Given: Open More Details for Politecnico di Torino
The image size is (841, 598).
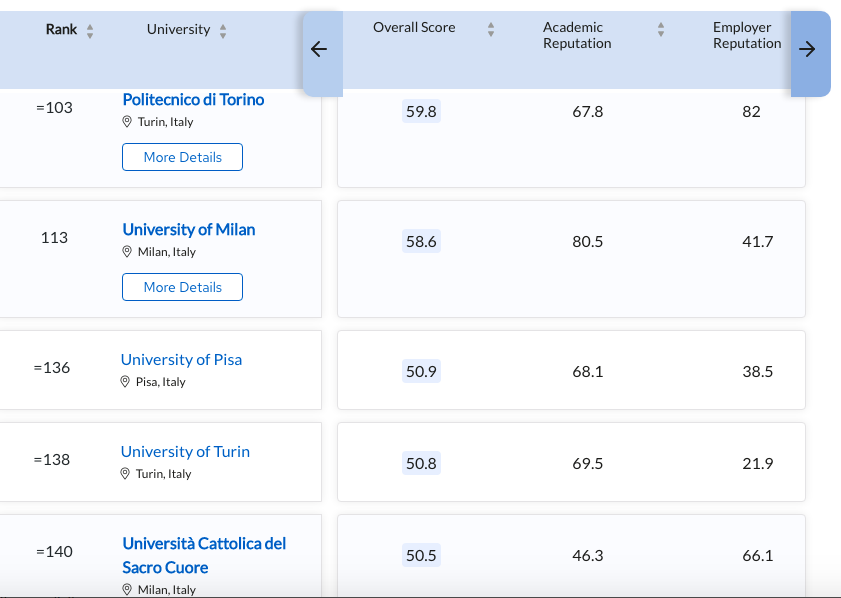Looking at the screenshot, I should pos(182,157).
